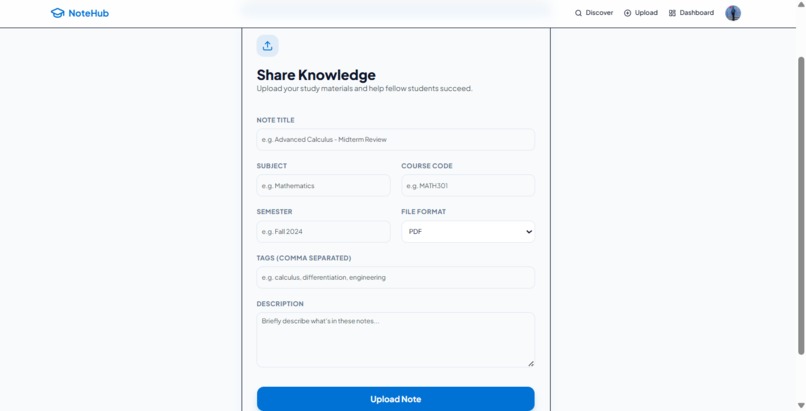The image size is (806, 411).
Task: Click the DESCRIPTION label
Action: pos(280,304)
